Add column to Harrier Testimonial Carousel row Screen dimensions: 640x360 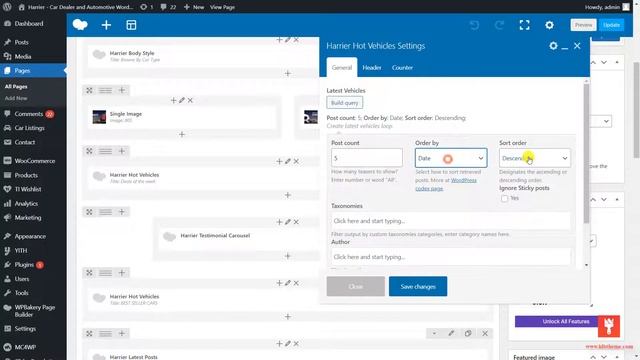coord(122,212)
